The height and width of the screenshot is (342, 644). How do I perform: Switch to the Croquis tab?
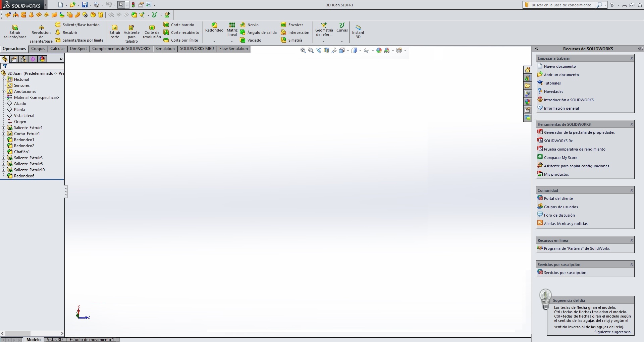tap(38, 49)
